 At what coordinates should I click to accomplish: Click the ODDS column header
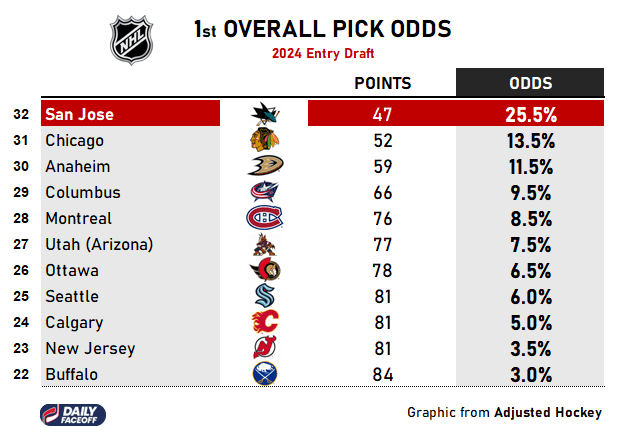point(530,83)
